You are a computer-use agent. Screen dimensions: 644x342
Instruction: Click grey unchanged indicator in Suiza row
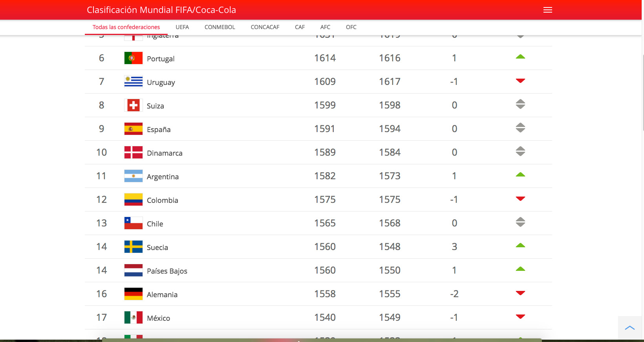click(x=520, y=104)
